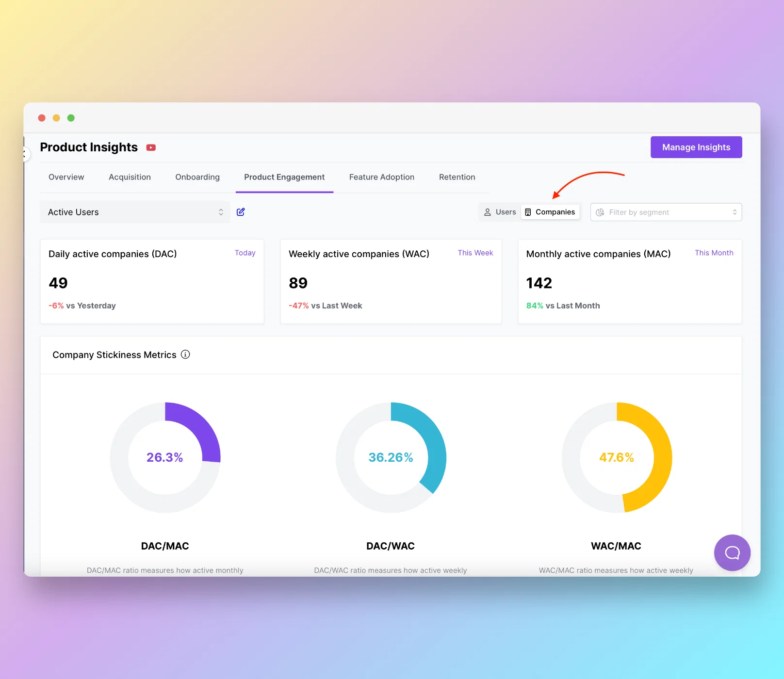Click the yellow WAC/MAC donut chart
784x679 pixels.
point(617,457)
